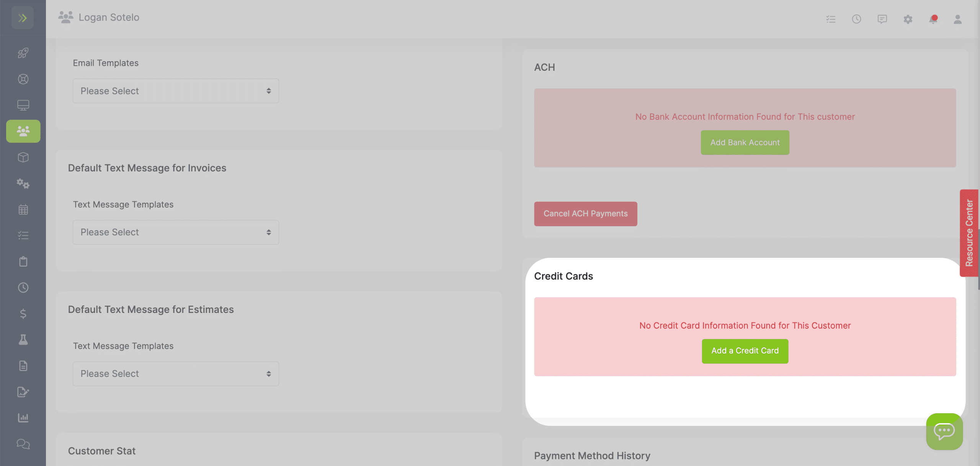Open the clipboard icon in the sidebar
Viewport: 980px width, 466px height.
[x=23, y=262]
